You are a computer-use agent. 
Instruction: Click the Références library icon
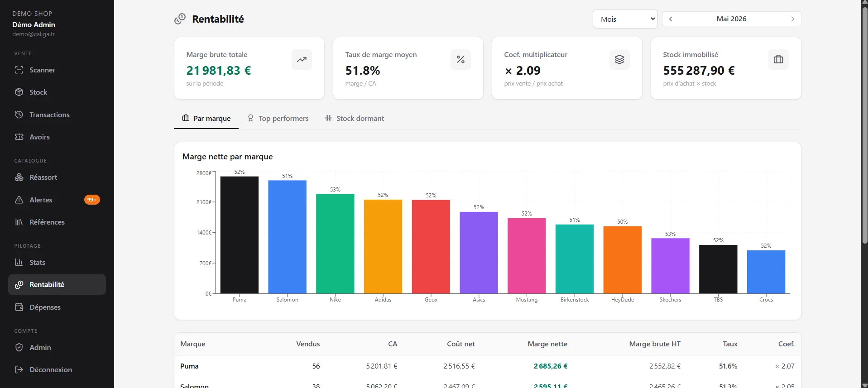(x=19, y=222)
